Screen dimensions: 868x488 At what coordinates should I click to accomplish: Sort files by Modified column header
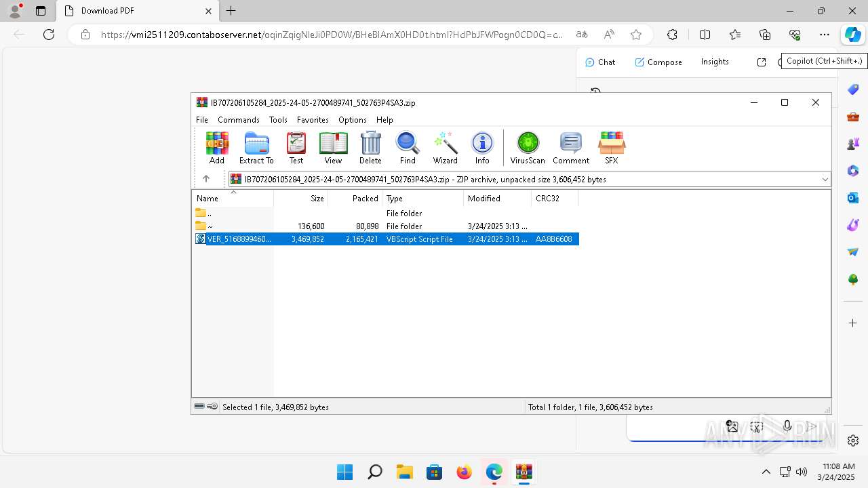tap(498, 199)
